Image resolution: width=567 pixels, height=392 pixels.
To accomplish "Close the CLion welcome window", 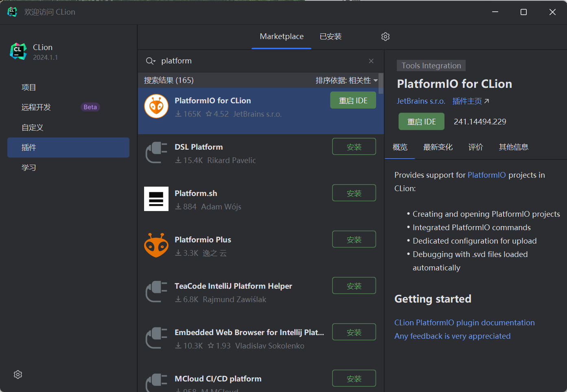I will click(x=552, y=12).
